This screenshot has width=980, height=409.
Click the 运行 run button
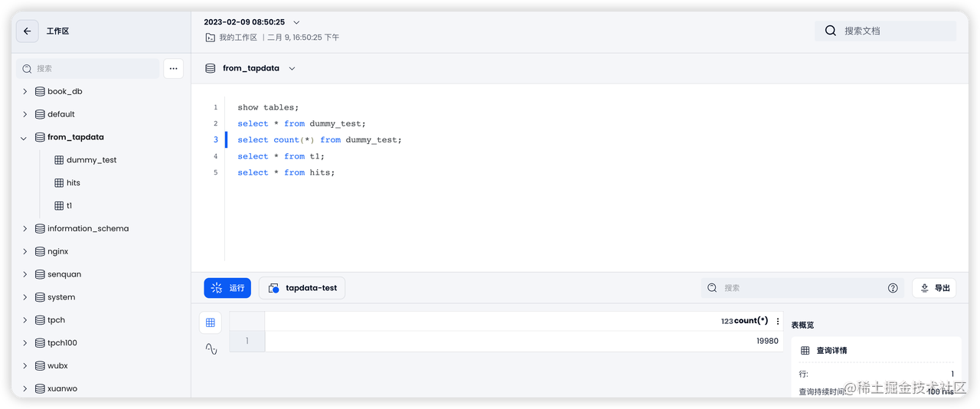pos(227,288)
